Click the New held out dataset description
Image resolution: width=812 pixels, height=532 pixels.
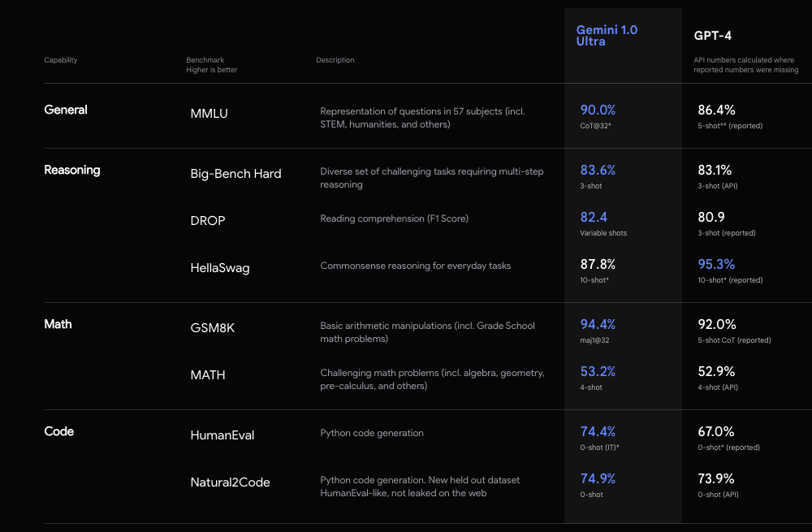click(x=420, y=487)
